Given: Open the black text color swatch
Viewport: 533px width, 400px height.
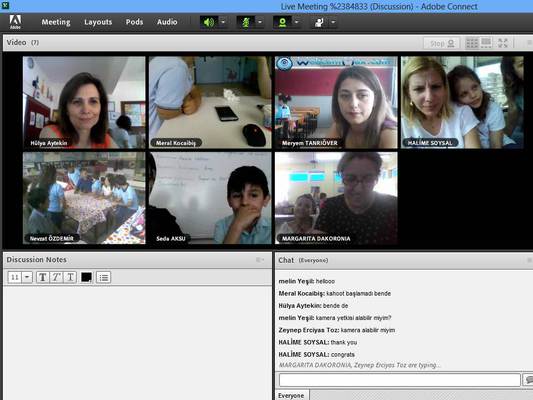Looking at the screenshot, I should [86, 277].
